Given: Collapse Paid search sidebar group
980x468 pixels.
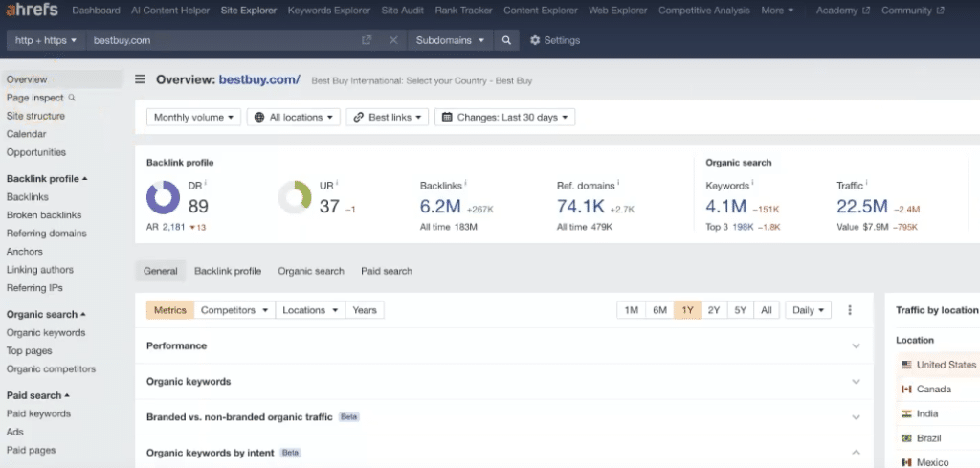Looking at the screenshot, I should click(38, 395).
